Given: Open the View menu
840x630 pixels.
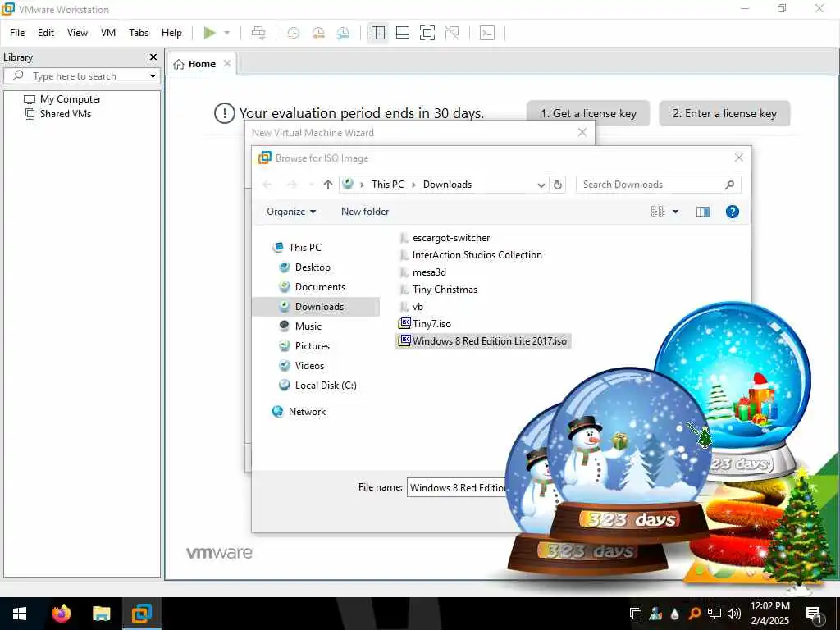Looking at the screenshot, I should pos(77,33).
